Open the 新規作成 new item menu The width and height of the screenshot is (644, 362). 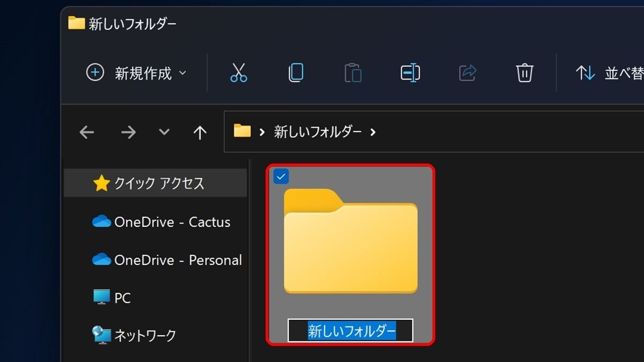tap(136, 73)
